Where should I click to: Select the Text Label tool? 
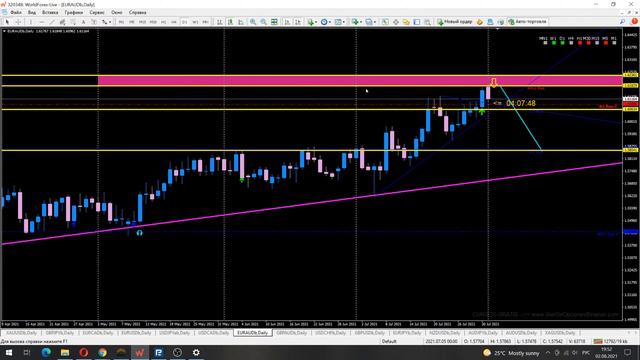point(94,22)
